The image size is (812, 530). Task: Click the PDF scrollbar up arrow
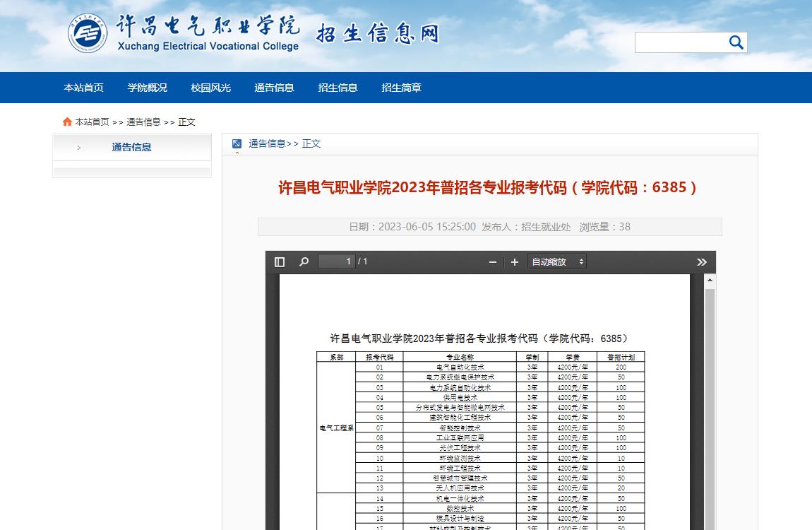[710, 281]
